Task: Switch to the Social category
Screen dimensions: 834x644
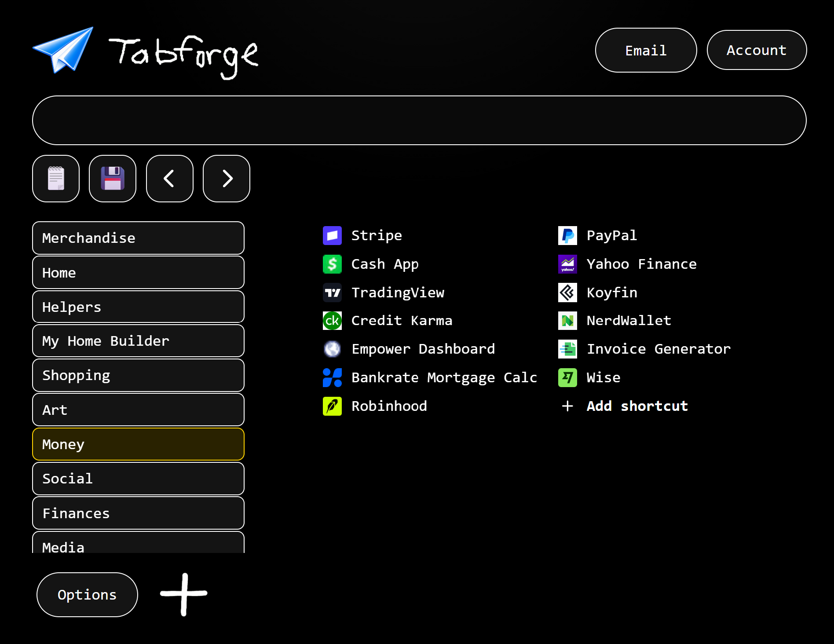Action: point(138,479)
